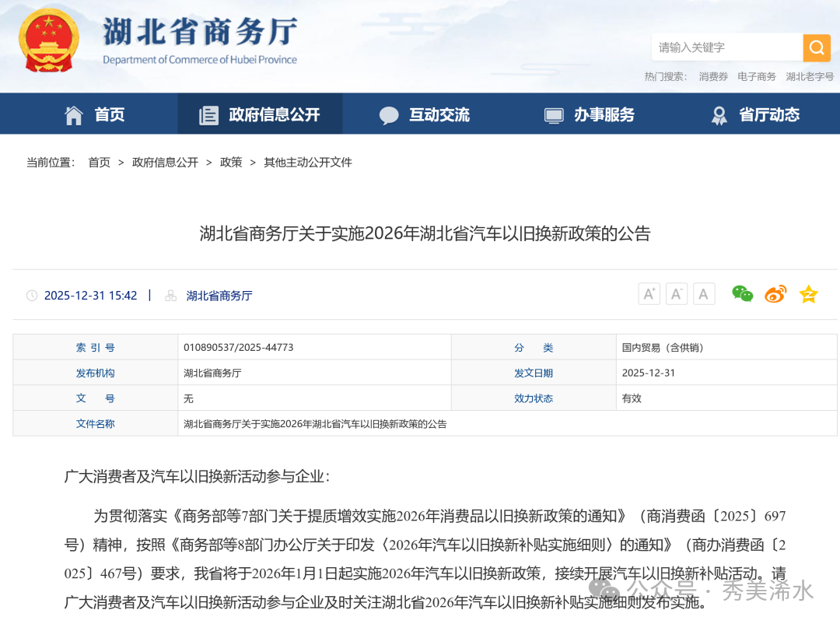Click hot search term 电子商务
Screen dimensions: 840x624
click(757, 77)
